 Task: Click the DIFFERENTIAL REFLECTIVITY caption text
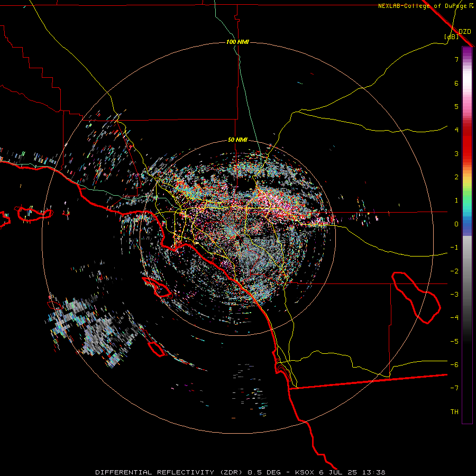click(155, 472)
